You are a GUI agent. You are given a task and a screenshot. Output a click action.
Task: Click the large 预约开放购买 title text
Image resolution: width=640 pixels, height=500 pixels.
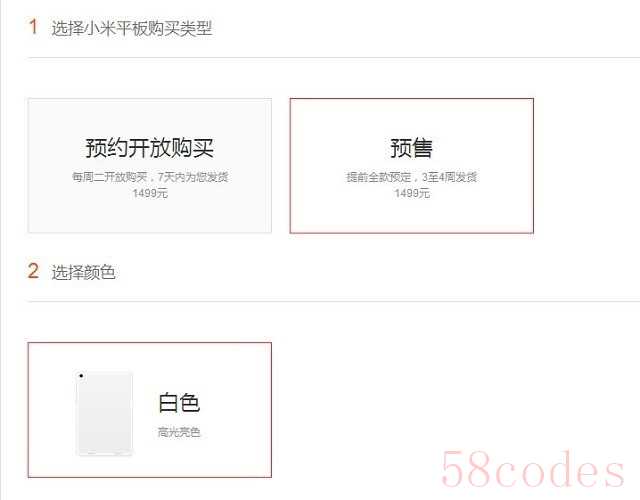149,148
